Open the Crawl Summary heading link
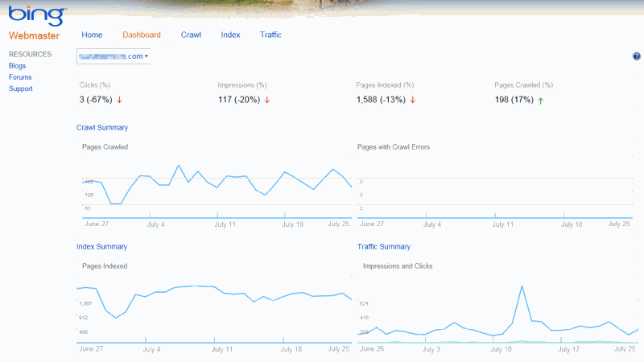This screenshot has height=362, width=644. point(102,127)
